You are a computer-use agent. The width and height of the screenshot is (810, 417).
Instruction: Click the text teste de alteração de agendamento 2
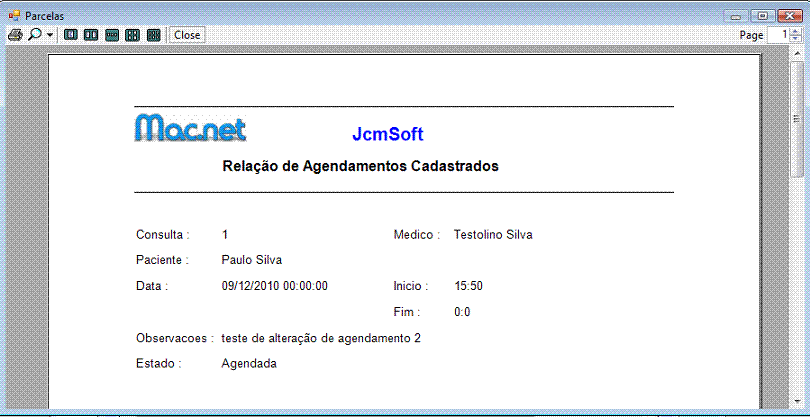(321, 338)
